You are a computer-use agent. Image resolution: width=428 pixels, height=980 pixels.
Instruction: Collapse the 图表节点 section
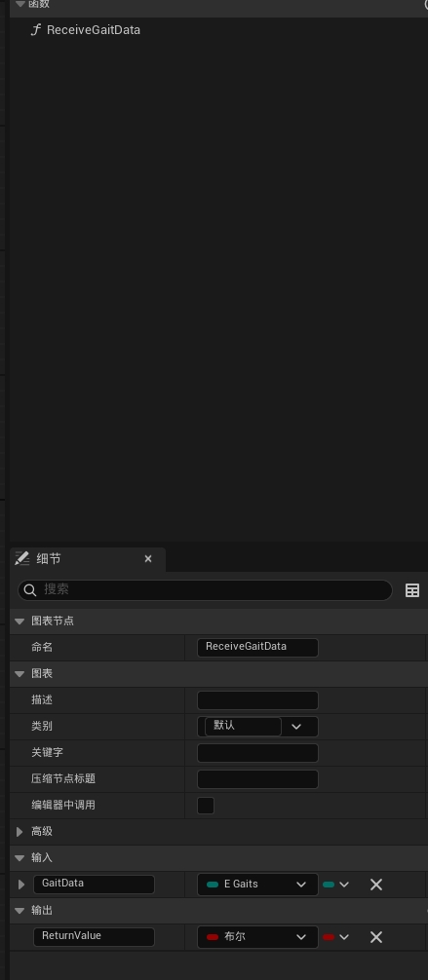coord(19,622)
